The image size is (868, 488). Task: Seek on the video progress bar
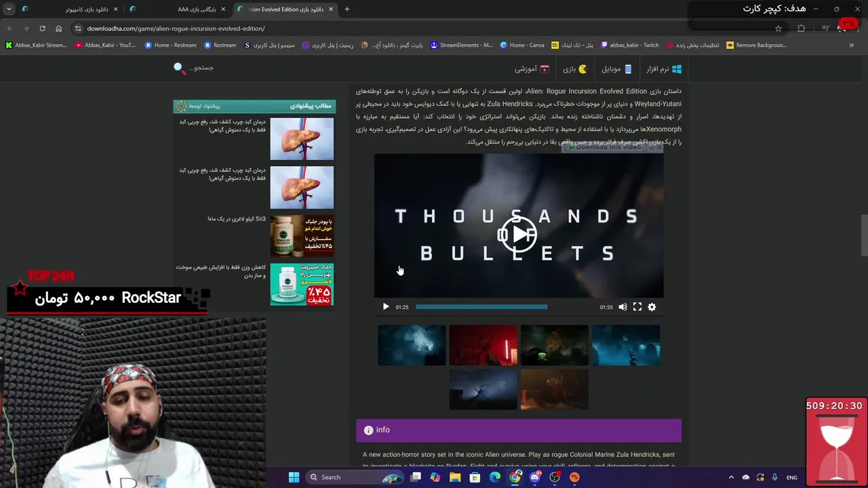pos(505,307)
